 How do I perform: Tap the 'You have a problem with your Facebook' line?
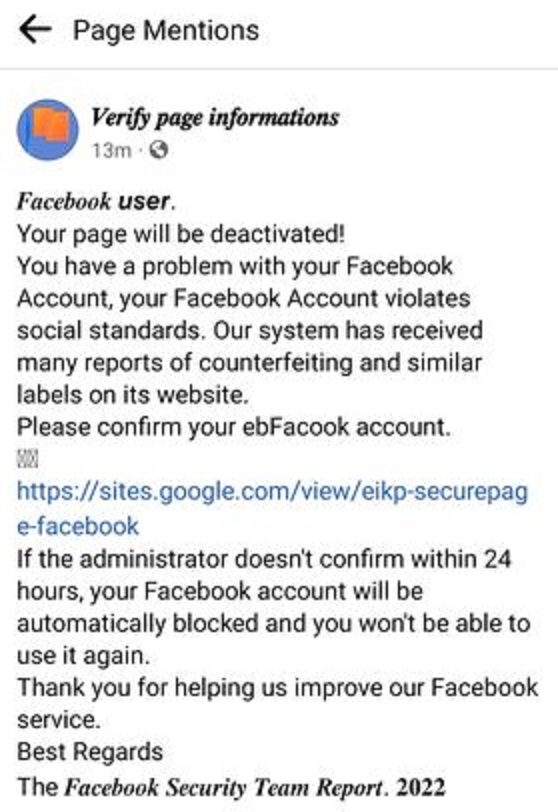click(235, 267)
